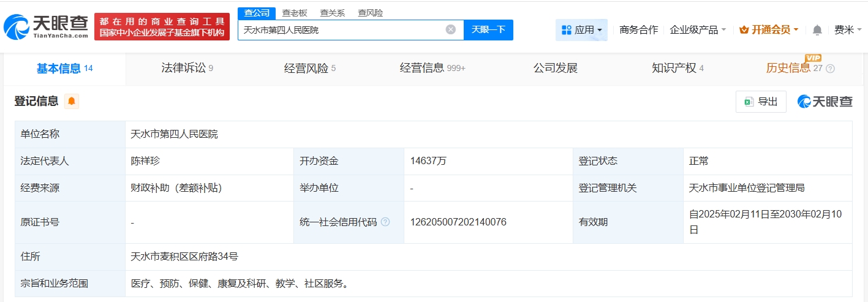Viewport: 868px width, 302px height.
Task: Click the 宗旨和业务范围 field label
Action: (55, 284)
